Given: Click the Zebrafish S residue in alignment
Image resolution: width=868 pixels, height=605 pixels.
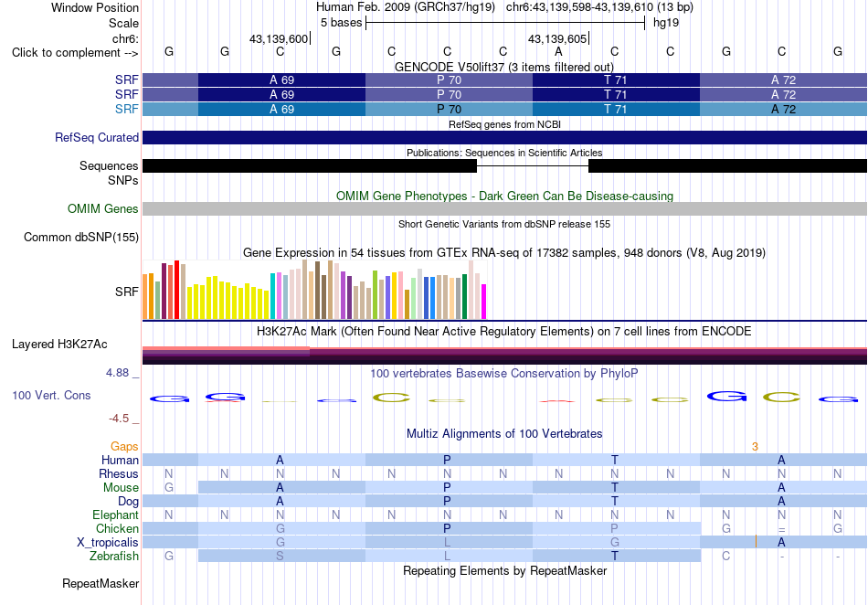Looking at the screenshot, I should (281, 557).
